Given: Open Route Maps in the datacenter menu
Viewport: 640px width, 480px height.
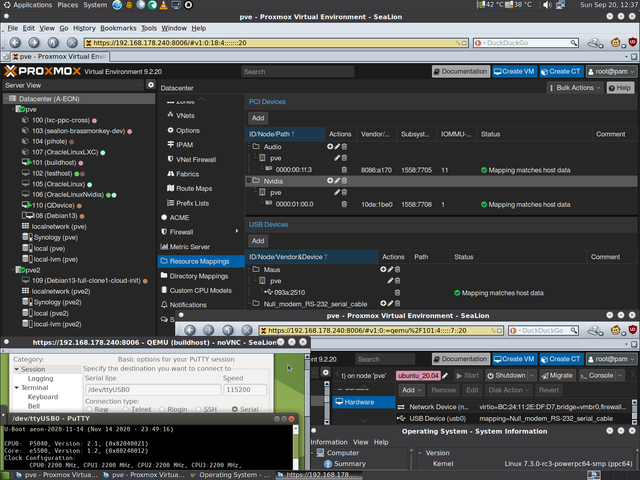Looking at the screenshot, I should click(x=194, y=189).
